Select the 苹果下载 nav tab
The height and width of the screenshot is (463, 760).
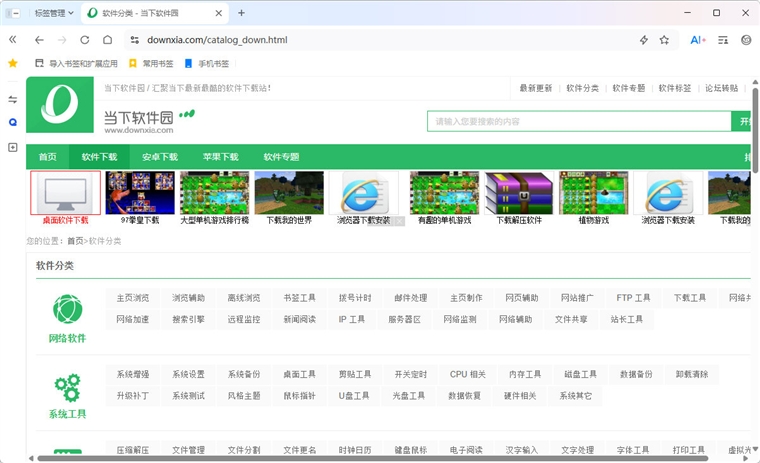pos(221,157)
